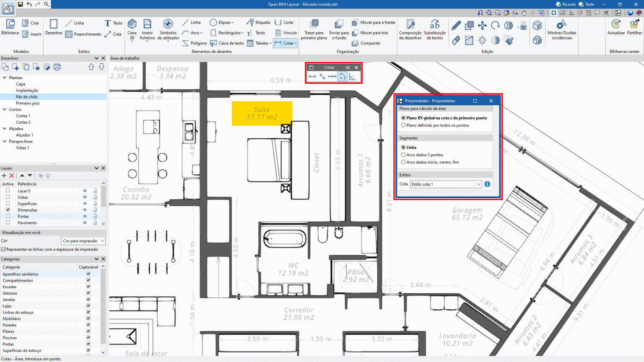Select the Caixa de texto tool
The height and width of the screenshot is (362, 644).
(227, 43)
